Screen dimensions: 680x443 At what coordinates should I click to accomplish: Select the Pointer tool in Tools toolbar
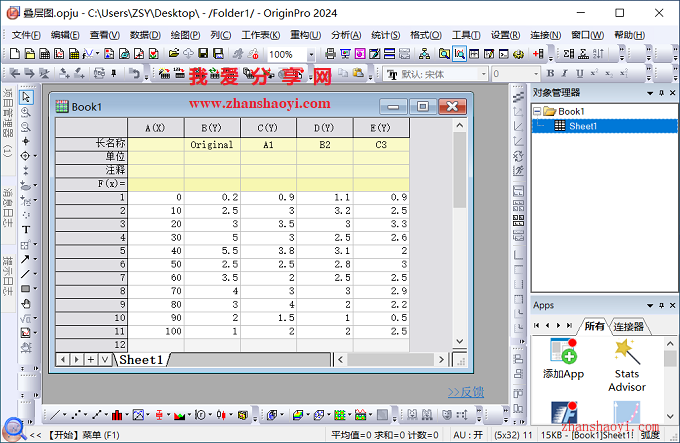pyautogui.click(x=26, y=97)
